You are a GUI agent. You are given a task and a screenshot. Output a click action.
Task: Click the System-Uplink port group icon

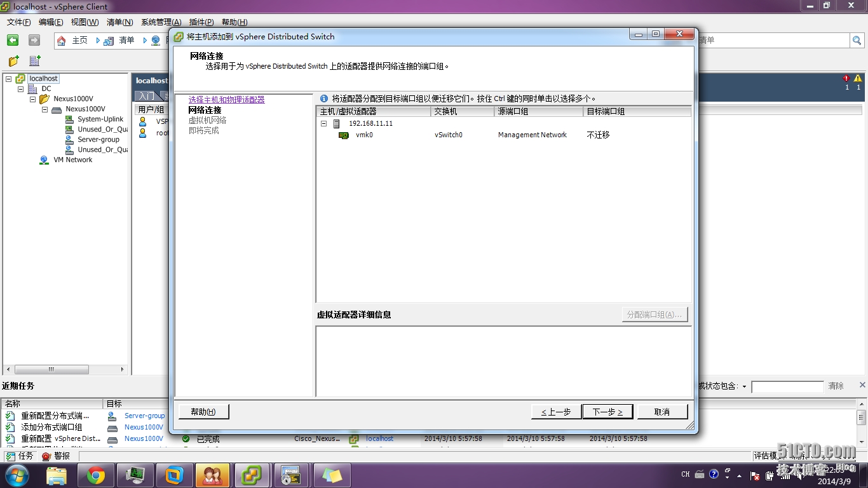(69, 119)
